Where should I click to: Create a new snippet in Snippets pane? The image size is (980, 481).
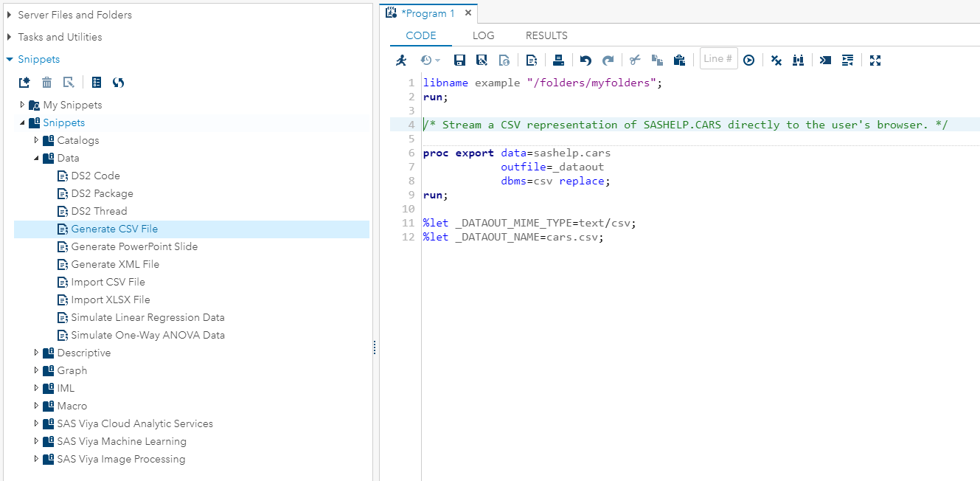[24, 83]
